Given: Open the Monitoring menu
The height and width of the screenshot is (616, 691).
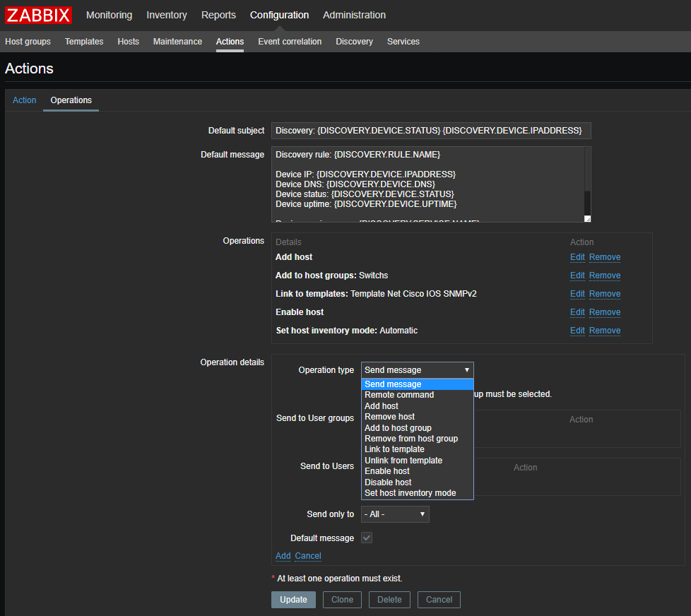Looking at the screenshot, I should tap(109, 15).
